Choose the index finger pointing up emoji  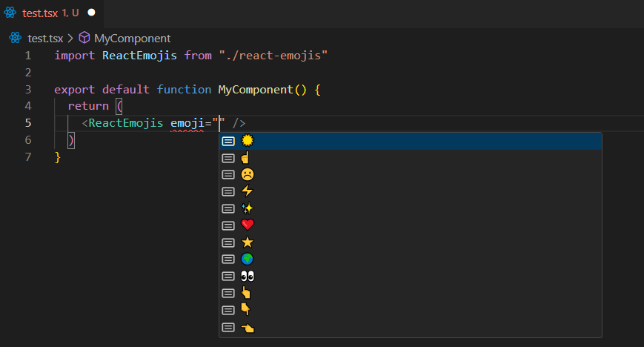tap(247, 158)
